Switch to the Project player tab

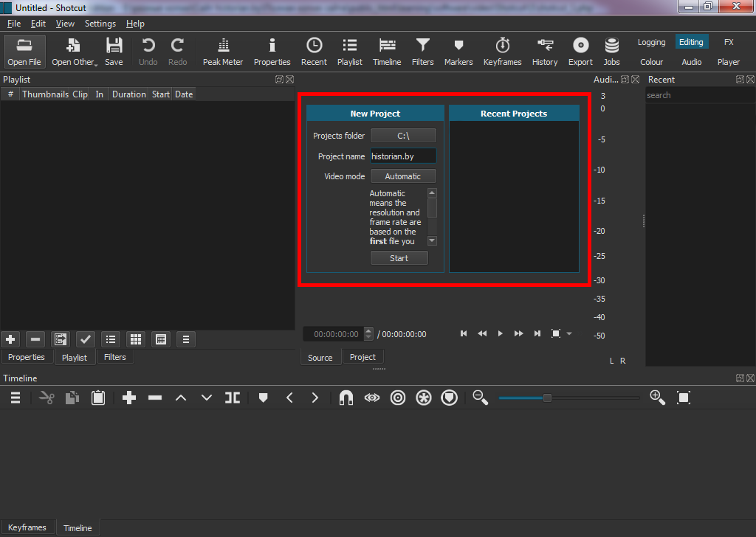coord(362,357)
